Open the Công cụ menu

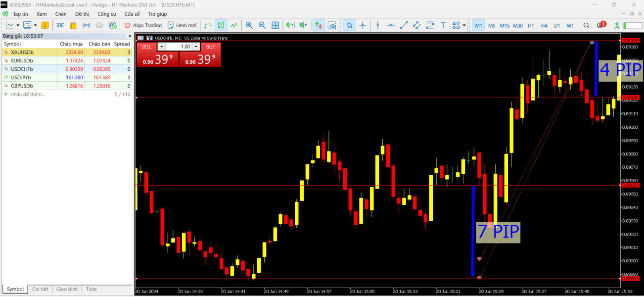(x=107, y=14)
